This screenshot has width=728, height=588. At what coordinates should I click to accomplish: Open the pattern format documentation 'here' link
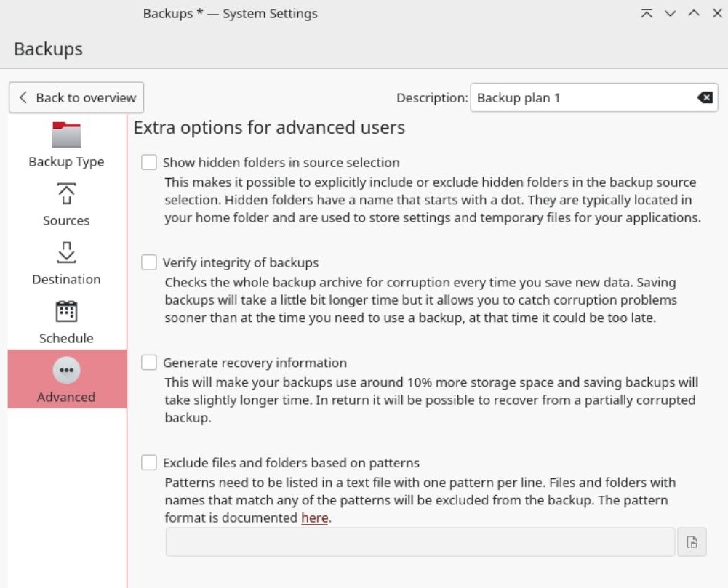(314, 518)
